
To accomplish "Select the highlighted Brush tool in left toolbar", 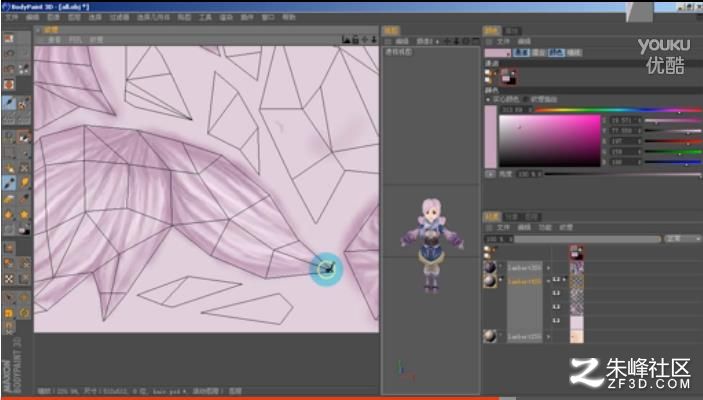I will (9, 104).
